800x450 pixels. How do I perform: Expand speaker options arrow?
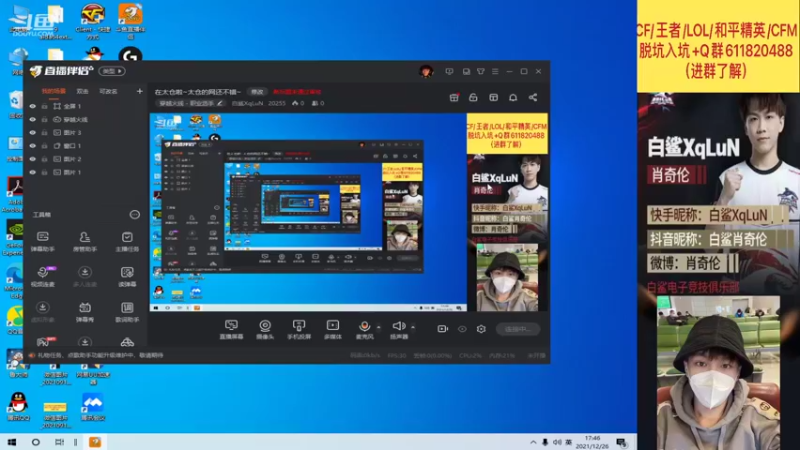point(412,327)
